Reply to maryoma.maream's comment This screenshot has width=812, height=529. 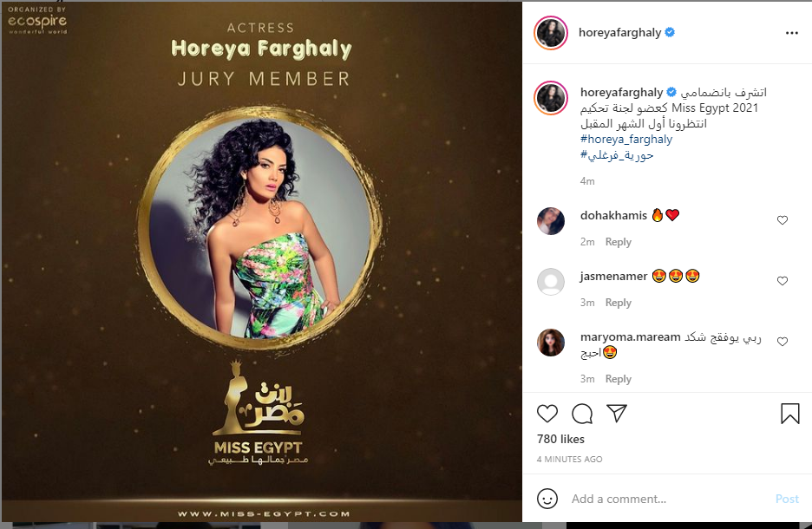pyautogui.click(x=619, y=379)
